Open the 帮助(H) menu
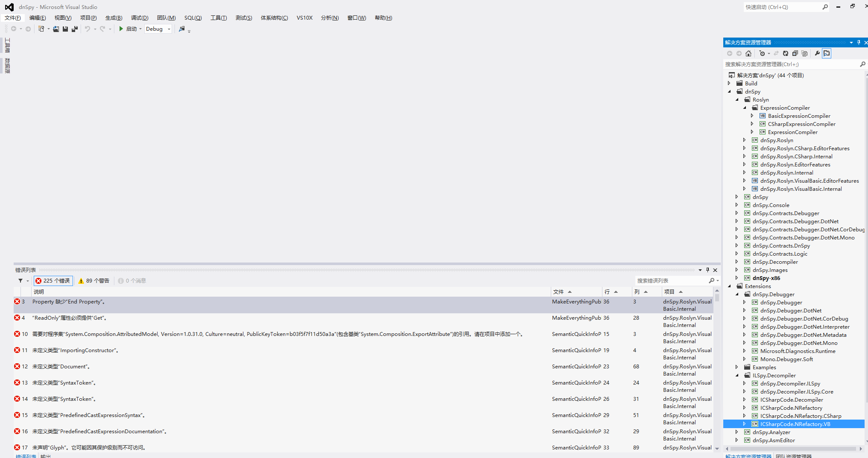Screen dimensions: 868x458 383,18
